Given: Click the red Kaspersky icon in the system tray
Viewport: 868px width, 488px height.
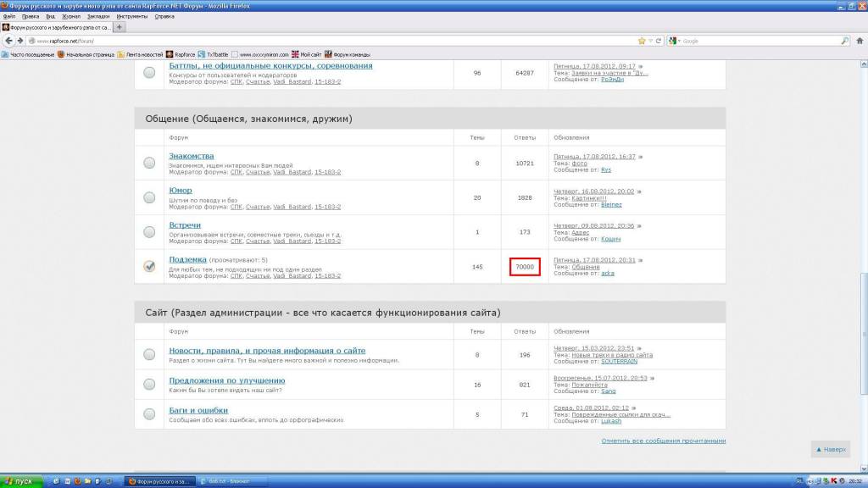Looking at the screenshot, I should coord(834,481).
